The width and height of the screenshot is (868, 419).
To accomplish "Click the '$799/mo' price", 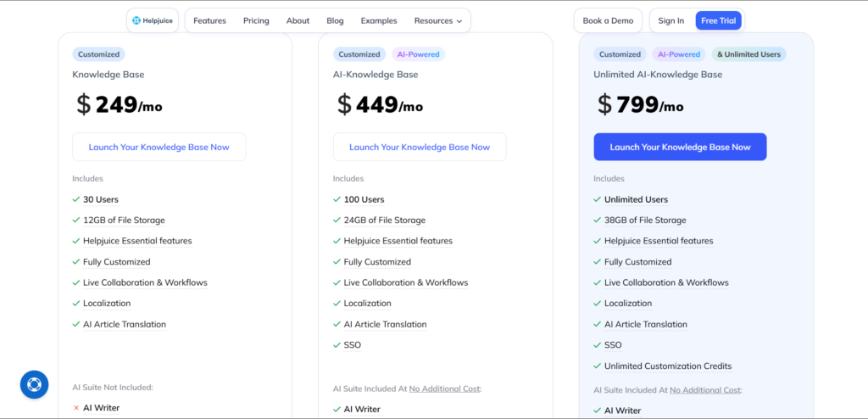I will point(641,104).
